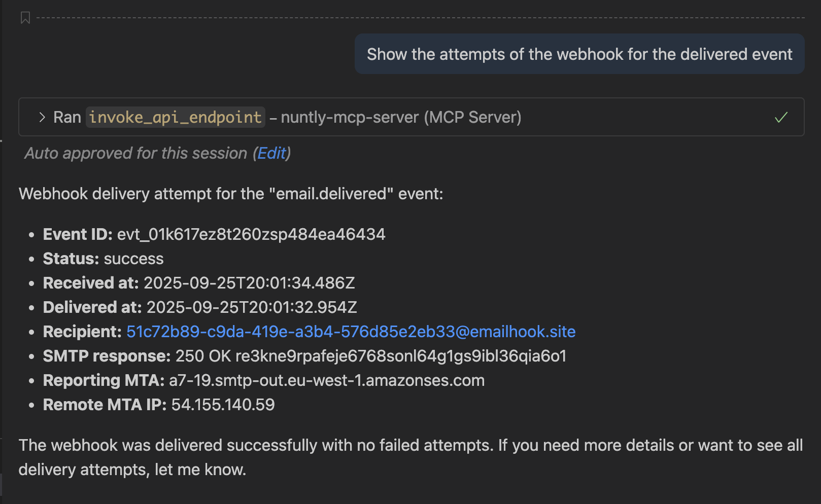Click the bookmark checkpoint icon

[x=25, y=18]
